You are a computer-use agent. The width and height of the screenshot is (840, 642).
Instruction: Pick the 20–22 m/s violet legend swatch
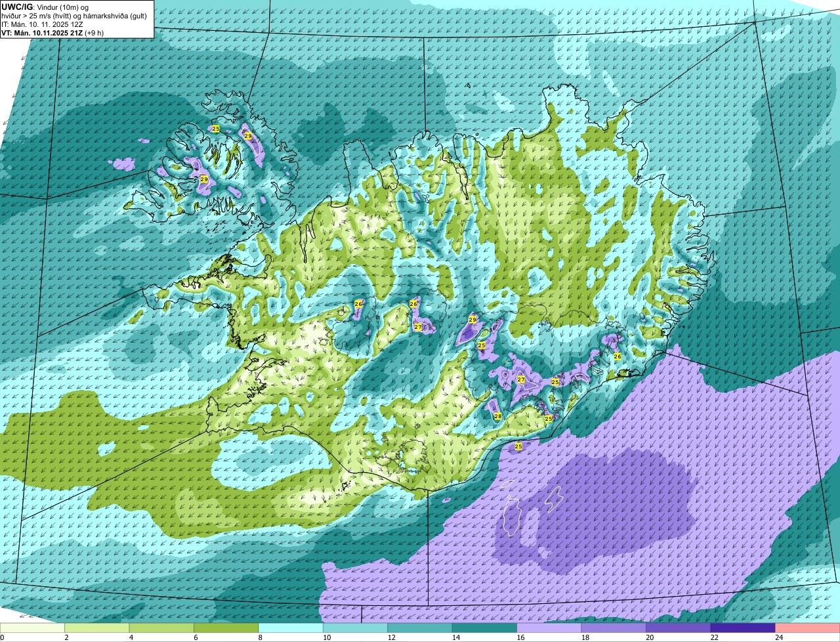(679, 628)
